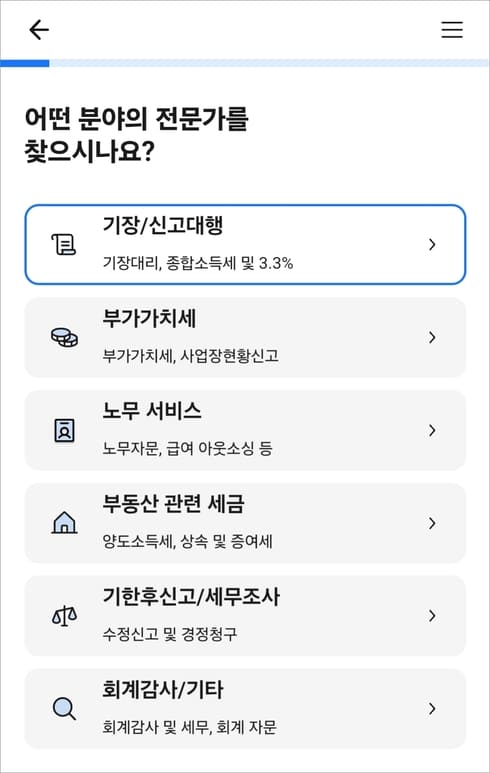490x773 pixels.
Task: Select 수정신고 및 경정청구 subtitle text
Action: tap(170, 634)
